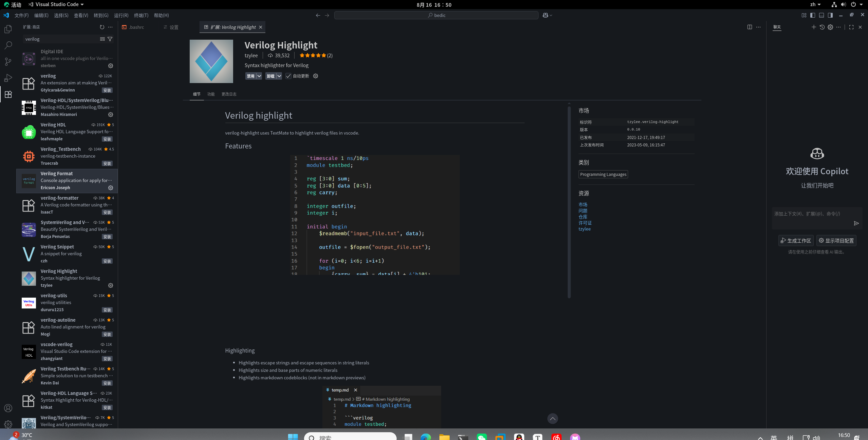Open the Run and Debug view

[x=7, y=78]
